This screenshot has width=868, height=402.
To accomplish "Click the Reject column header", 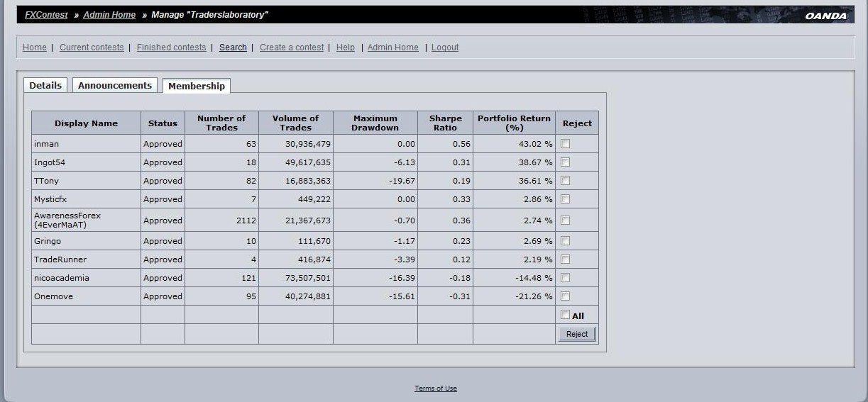I will point(577,123).
